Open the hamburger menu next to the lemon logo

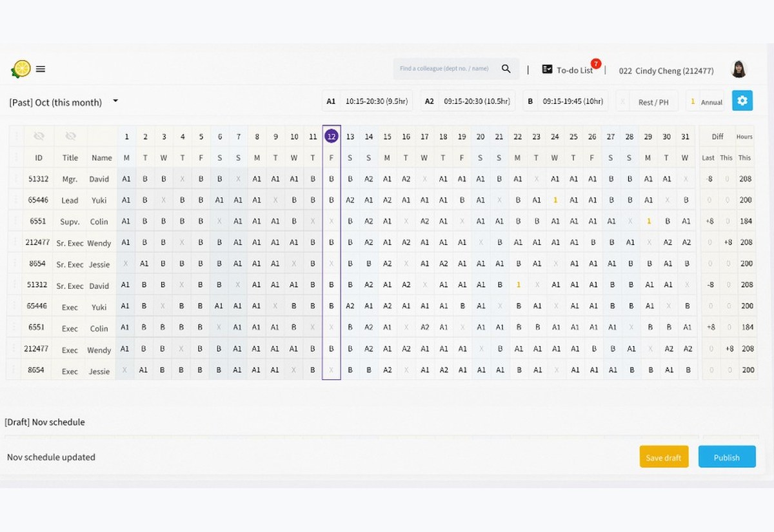41,69
